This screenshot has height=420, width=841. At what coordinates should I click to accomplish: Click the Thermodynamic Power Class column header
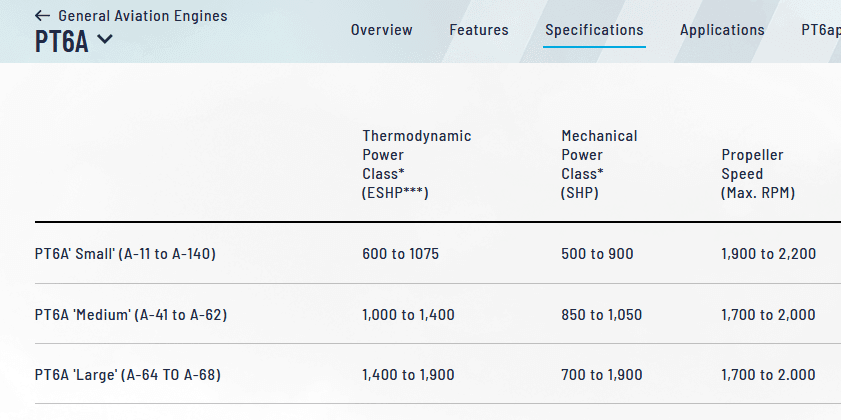416,164
